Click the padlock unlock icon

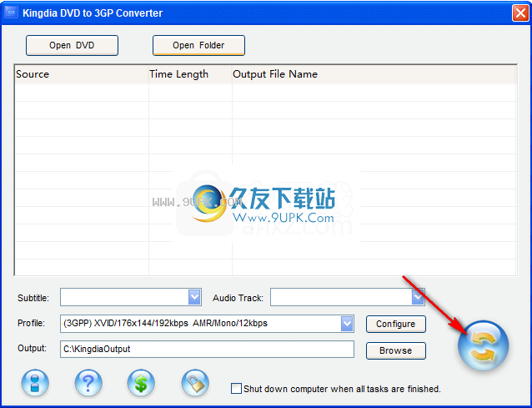point(195,383)
